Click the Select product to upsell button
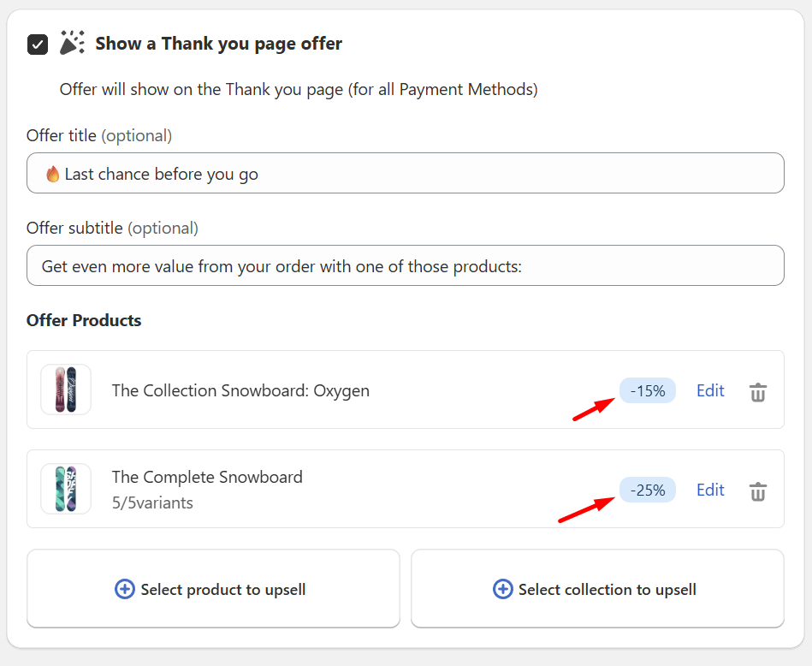This screenshot has width=812, height=666. [x=213, y=589]
